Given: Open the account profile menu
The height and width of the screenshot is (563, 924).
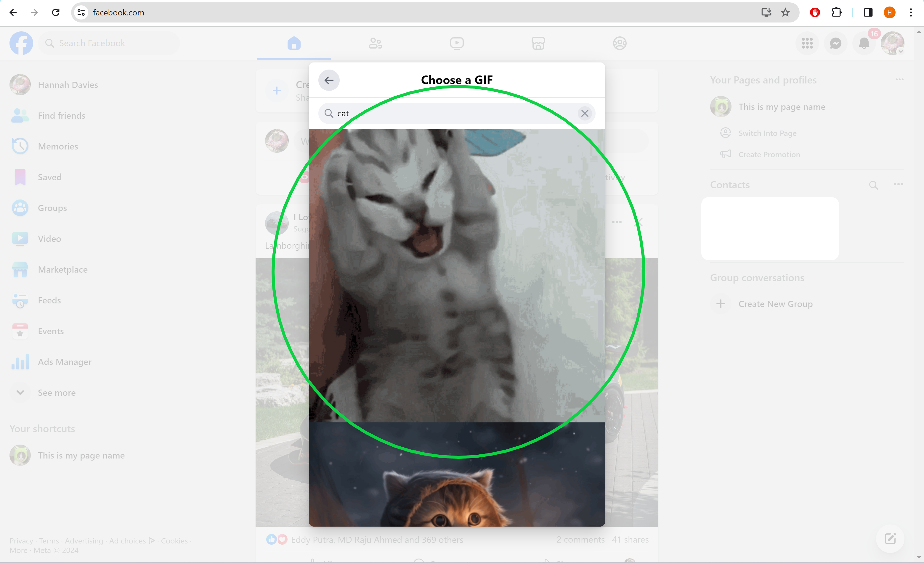Looking at the screenshot, I should pos(893,43).
